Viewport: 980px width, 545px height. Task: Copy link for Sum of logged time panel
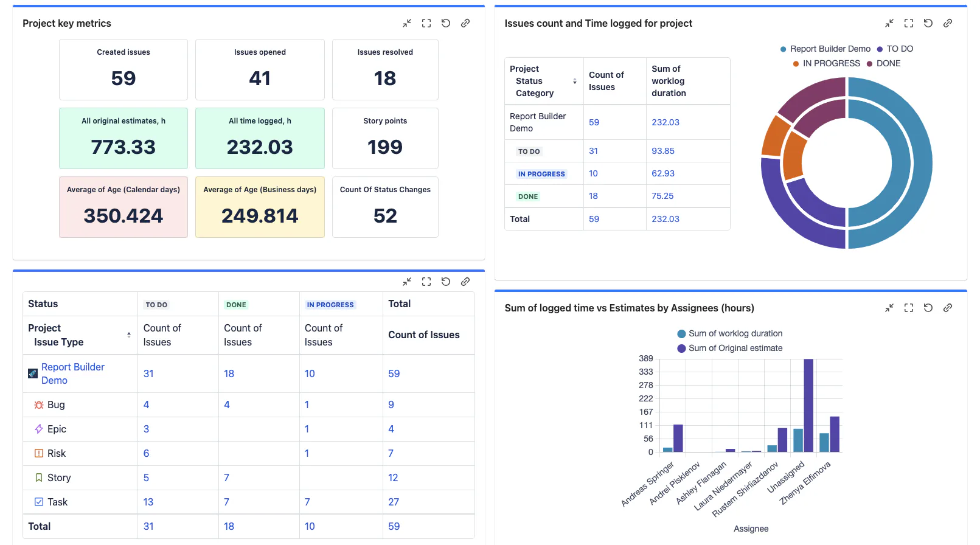point(948,308)
